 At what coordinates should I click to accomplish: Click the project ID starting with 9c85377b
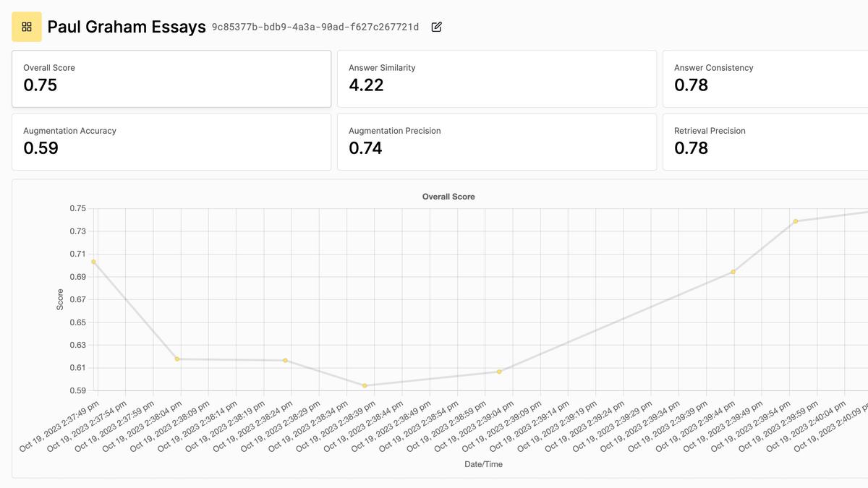pos(315,27)
